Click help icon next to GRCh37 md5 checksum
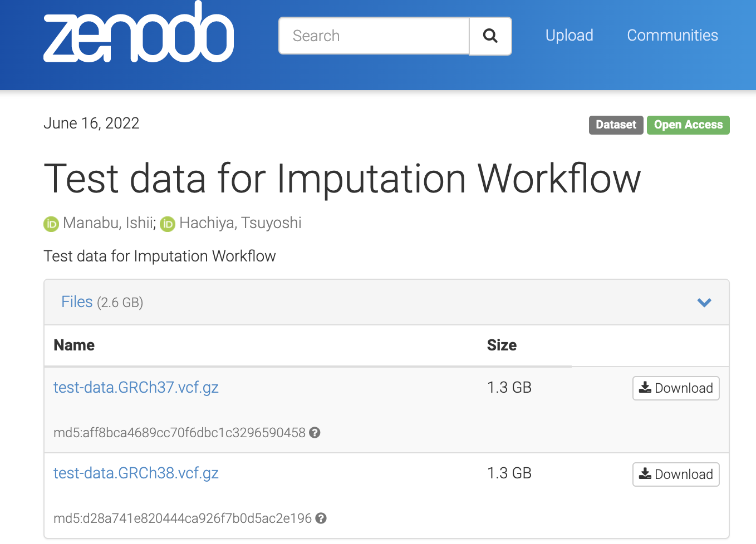Viewport: 756px width, 544px height. click(x=315, y=433)
